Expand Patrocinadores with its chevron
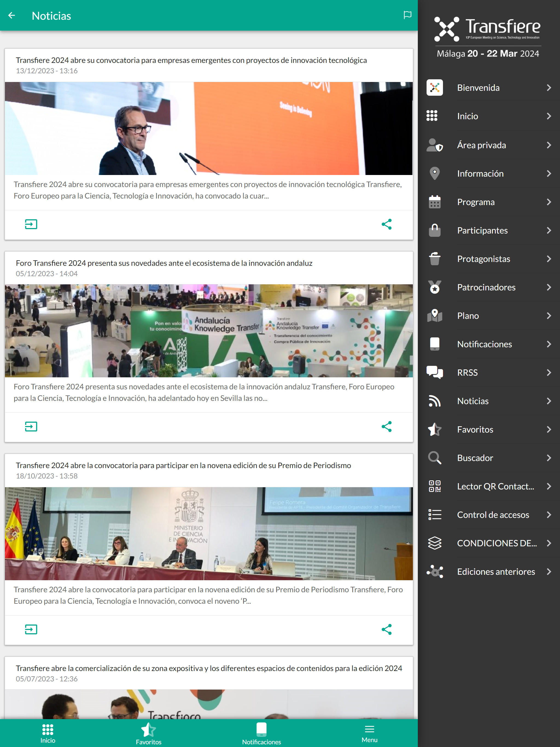This screenshot has width=560, height=747. pyautogui.click(x=549, y=287)
